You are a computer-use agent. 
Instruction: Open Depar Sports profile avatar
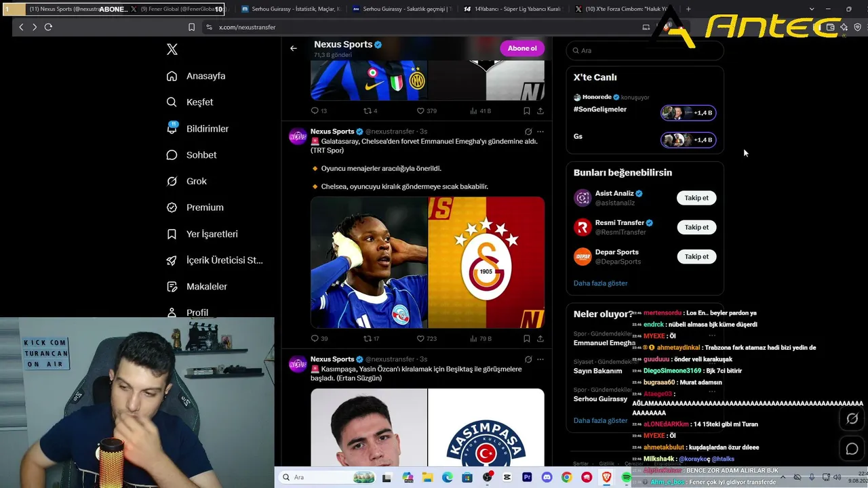point(583,257)
